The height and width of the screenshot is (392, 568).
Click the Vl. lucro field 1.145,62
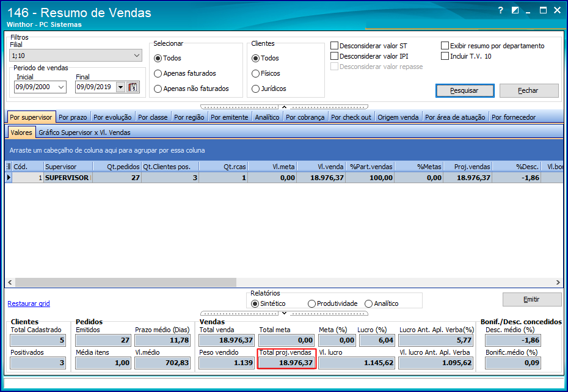pos(357,363)
